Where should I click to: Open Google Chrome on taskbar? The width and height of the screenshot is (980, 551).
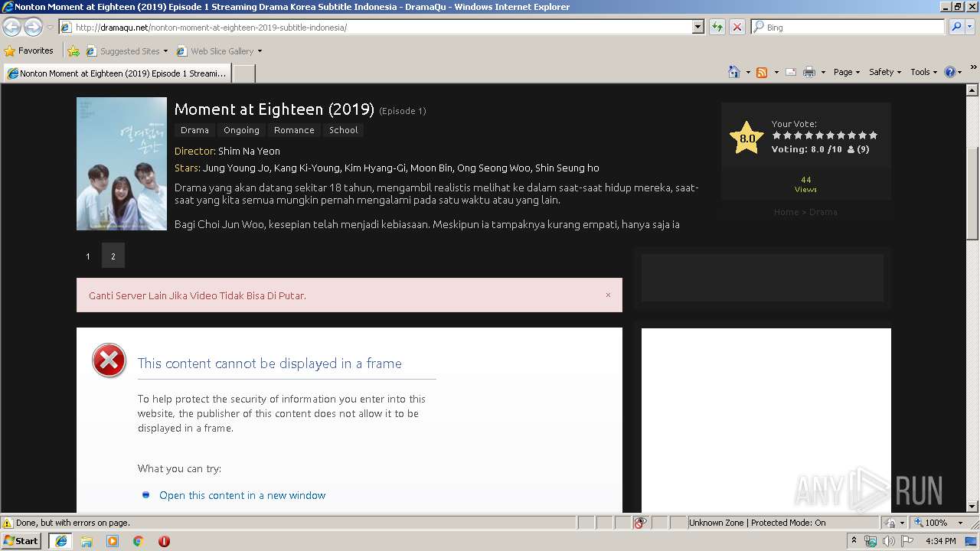138,541
